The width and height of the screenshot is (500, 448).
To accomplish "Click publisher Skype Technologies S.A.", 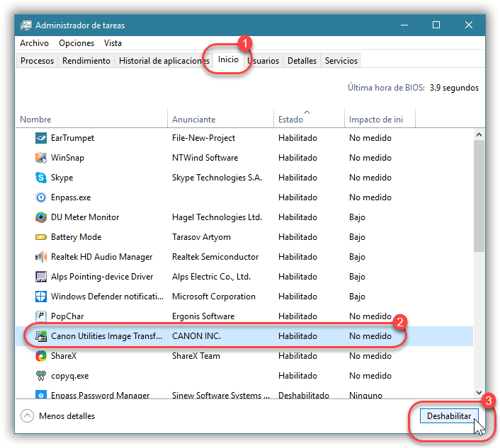I will (x=217, y=178).
